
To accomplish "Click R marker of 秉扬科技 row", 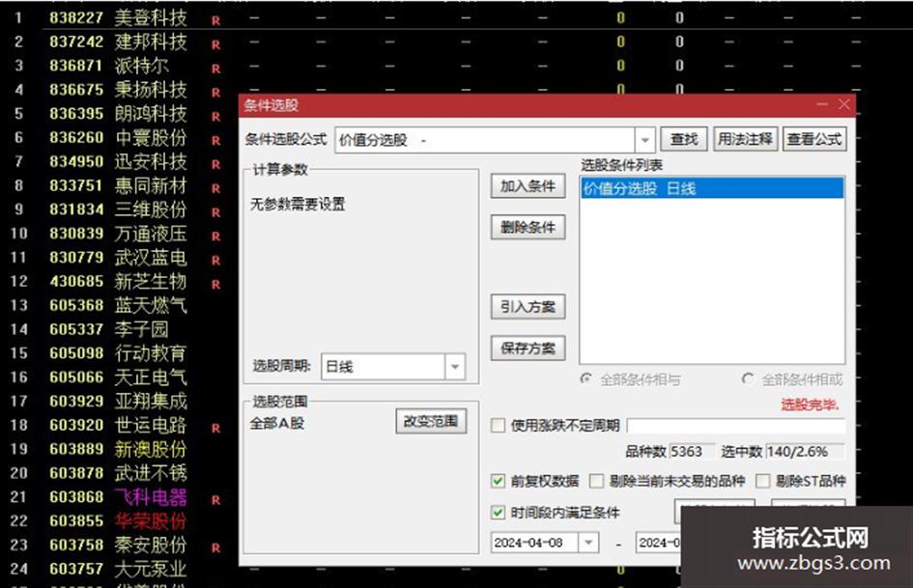I will pos(216,92).
